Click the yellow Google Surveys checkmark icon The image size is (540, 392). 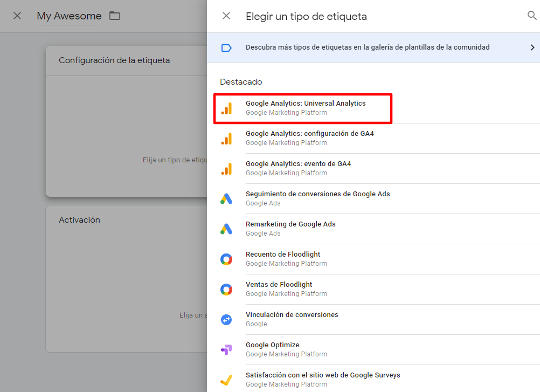[226, 380]
